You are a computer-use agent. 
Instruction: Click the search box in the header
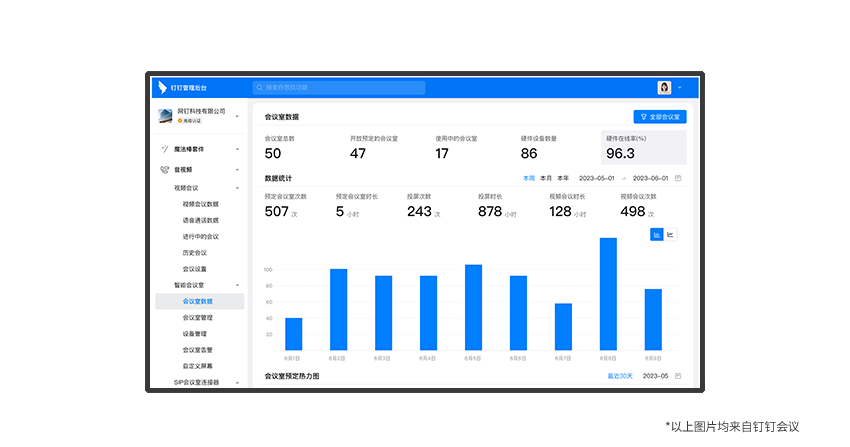(x=338, y=88)
